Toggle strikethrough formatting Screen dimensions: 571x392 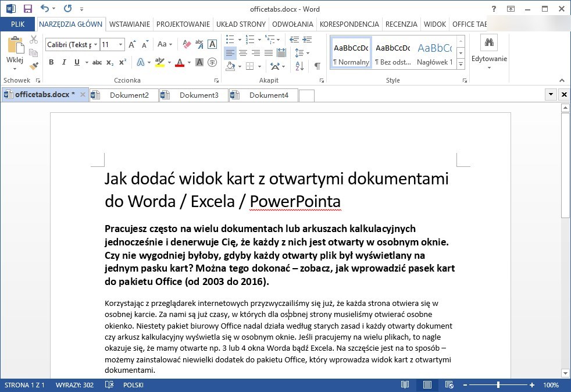click(97, 62)
